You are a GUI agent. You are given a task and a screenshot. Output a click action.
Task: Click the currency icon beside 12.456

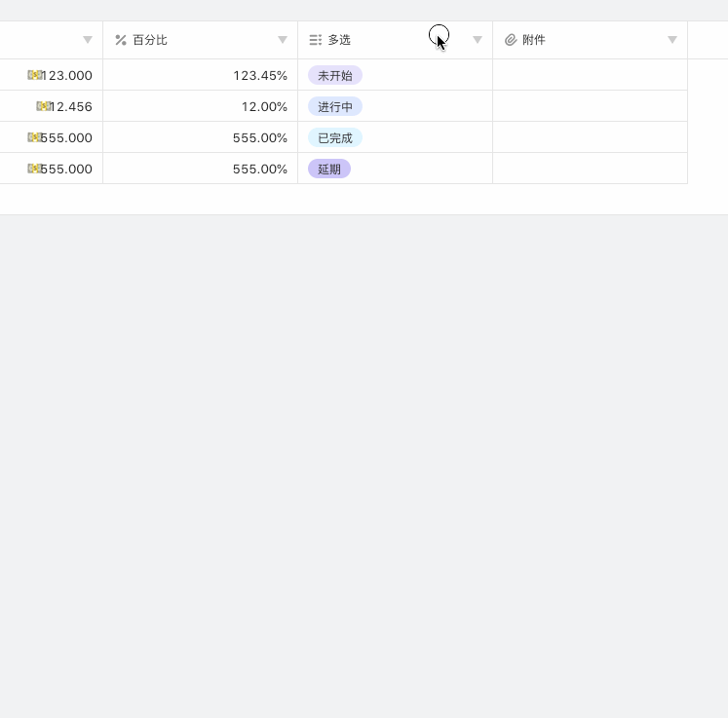coord(43,106)
